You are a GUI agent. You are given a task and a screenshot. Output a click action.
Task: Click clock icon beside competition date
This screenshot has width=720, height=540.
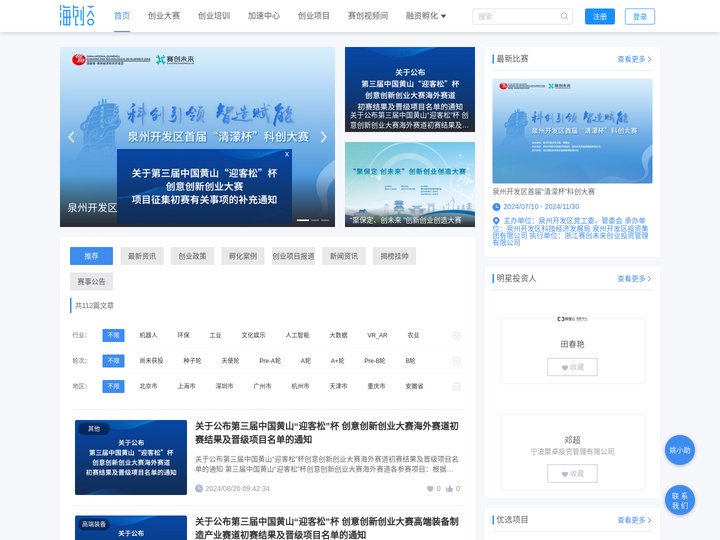(496, 207)
